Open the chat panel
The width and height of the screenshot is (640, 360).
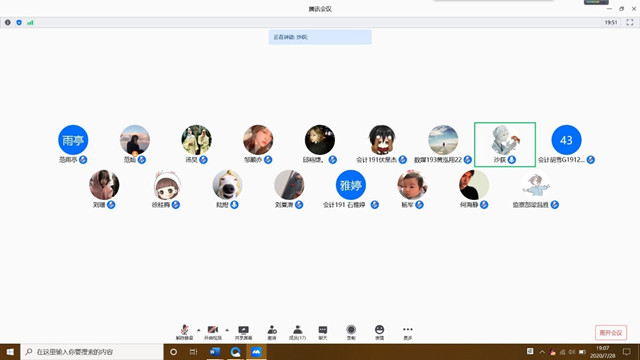tap(323, 332)
